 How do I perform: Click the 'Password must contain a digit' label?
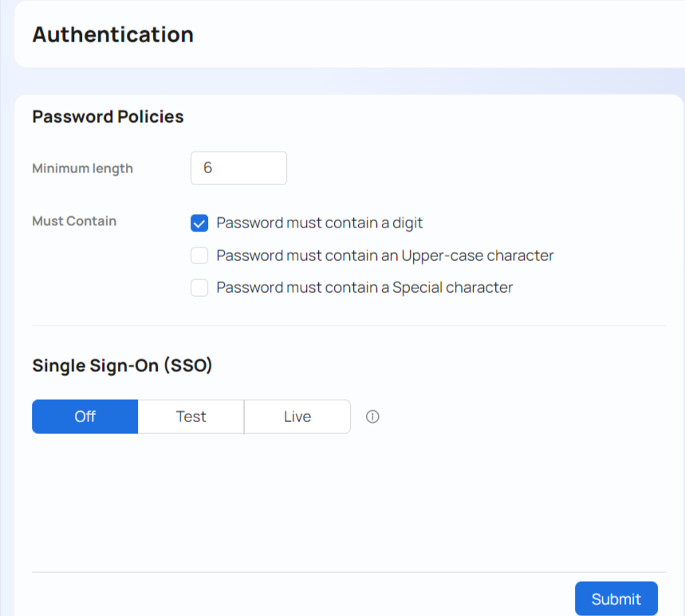click(x=319, y=223)
